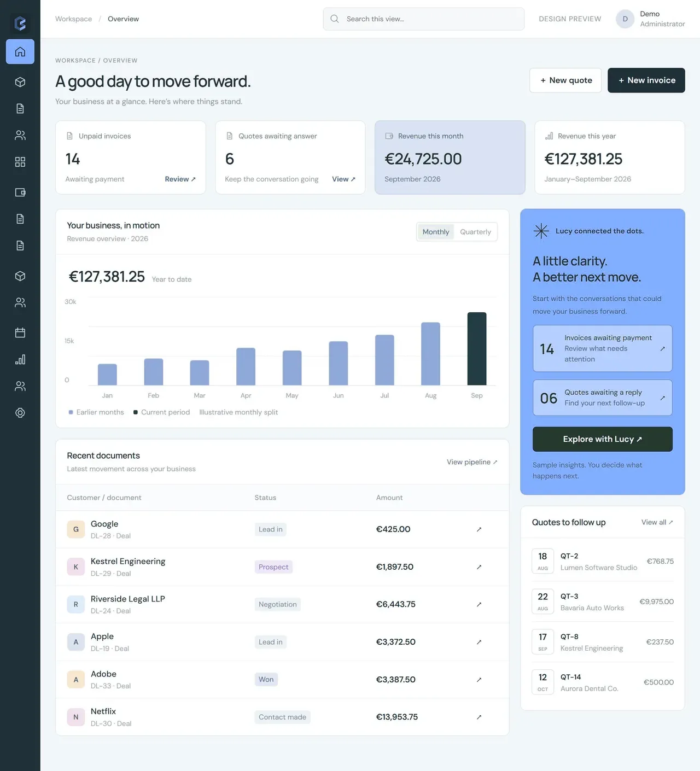
Task: Click the N avatar beside Netflix
Action: (x=76, y=717)
